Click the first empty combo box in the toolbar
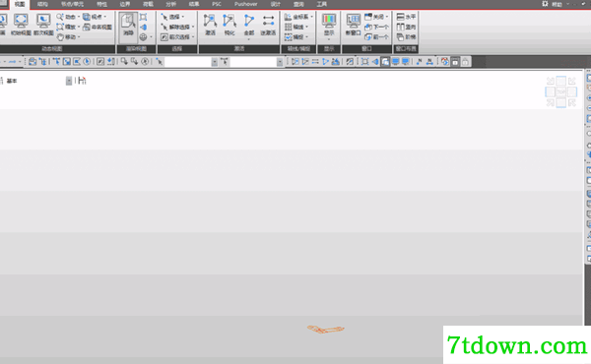This screenshot has width=591, height=364. click(x=187, y=62)
